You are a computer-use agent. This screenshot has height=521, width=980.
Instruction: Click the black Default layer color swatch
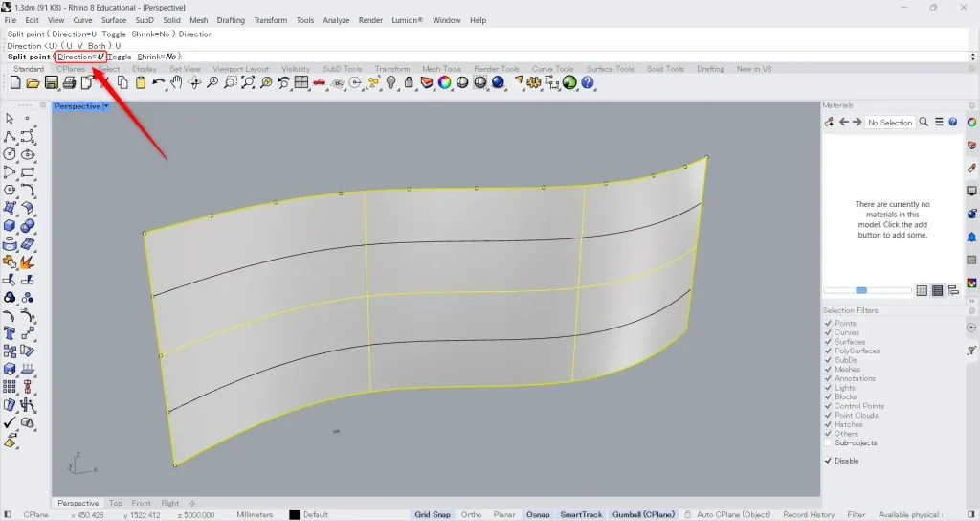point(295,514)
